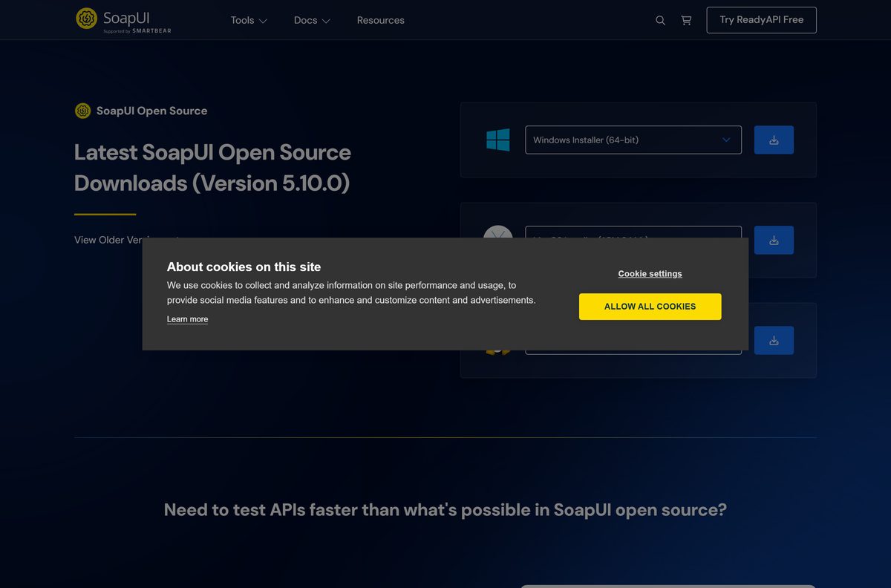Click the Latest SoapUI Open Source Downloads heading
The height and width of the screenshot is (588, 891).
[x=212, y=168]
